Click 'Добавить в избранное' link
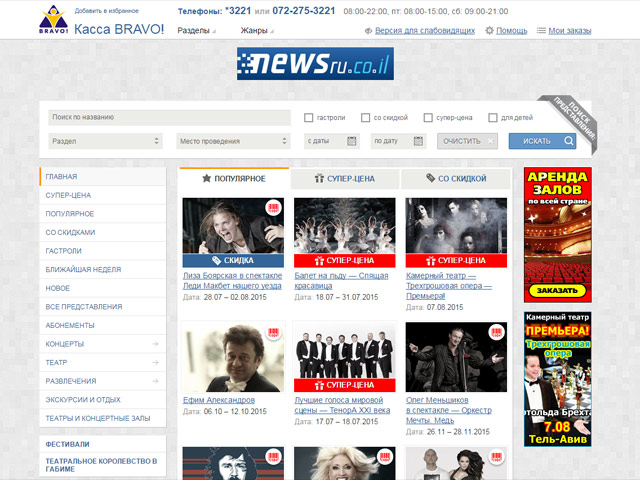 pos(107,11)
